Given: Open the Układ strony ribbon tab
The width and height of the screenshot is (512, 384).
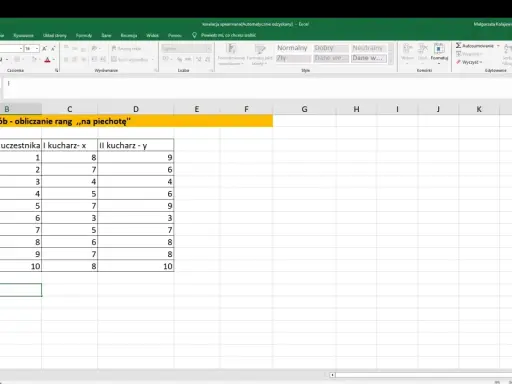Looking at the screenshot, I should tap(55, 35).
